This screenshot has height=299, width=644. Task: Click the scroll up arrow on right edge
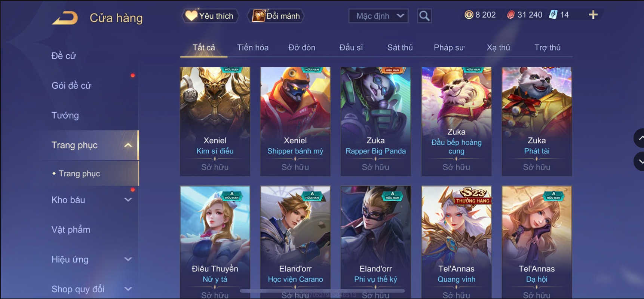coord(640,138)
